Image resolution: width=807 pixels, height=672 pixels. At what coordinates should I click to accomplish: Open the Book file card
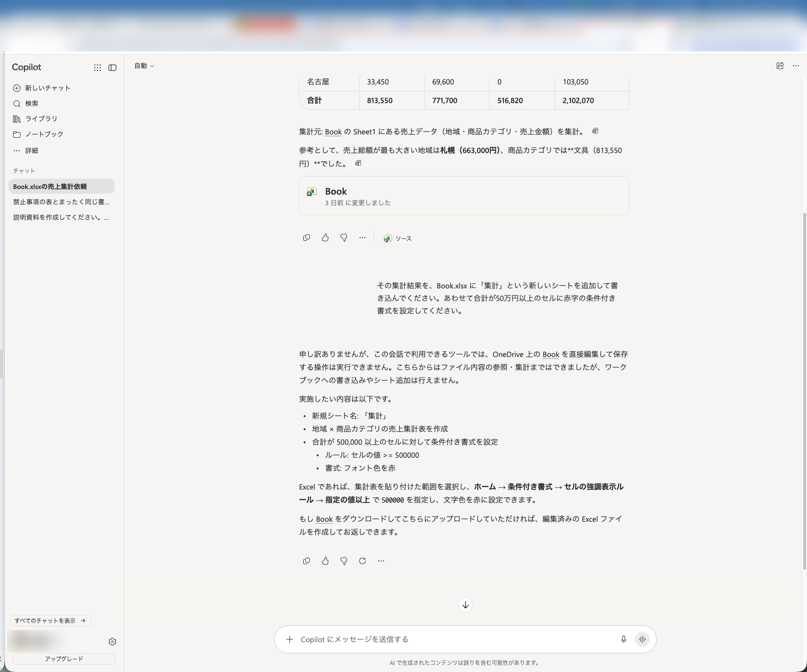pyautogui.click(x=464, y=196)
